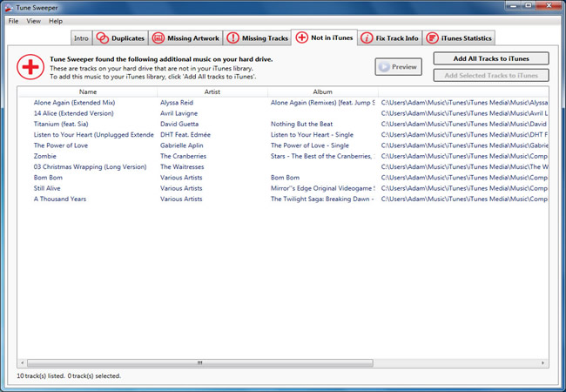Click album 'Stars - The Best of the Cranberries'

tap(323, 156)
